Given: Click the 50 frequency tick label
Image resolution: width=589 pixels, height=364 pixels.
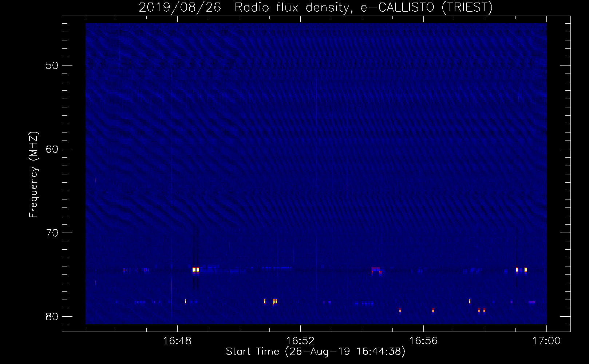Looking at the screenshot, I should click(x=52, y=66).
